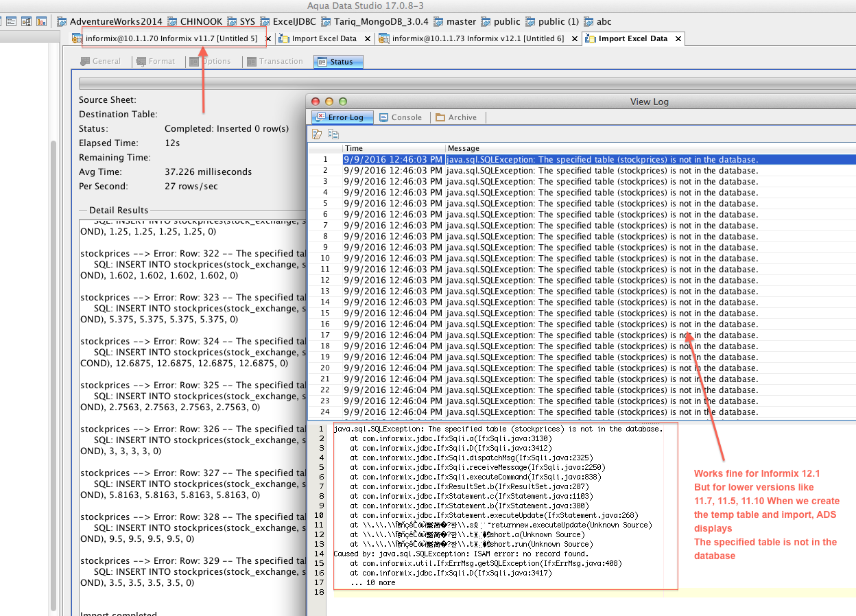
Task: Click the 'Error: Row: 329' detail result line
Action: tap(193, 561)
